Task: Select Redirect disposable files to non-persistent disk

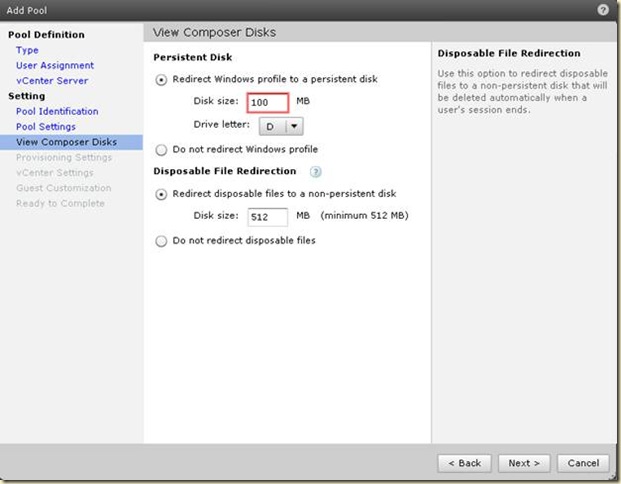Action: point(161,194)
